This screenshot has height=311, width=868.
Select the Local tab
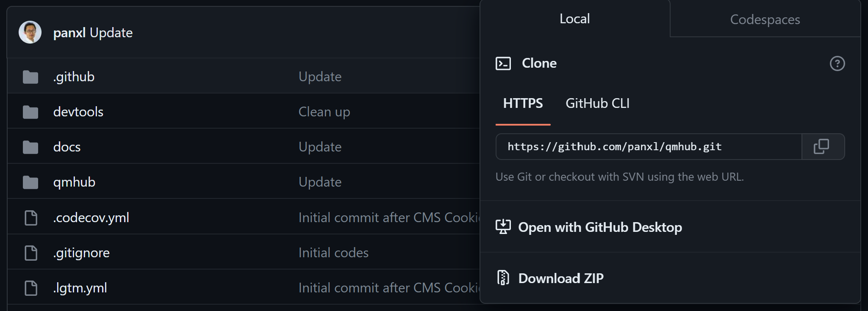click(574, 18)
